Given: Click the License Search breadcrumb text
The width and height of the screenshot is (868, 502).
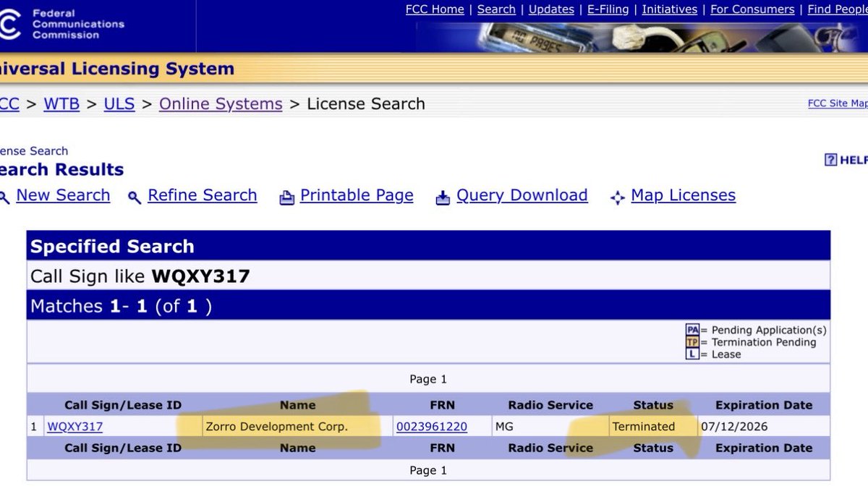Looking at the screenshot, I should point(366,103).
